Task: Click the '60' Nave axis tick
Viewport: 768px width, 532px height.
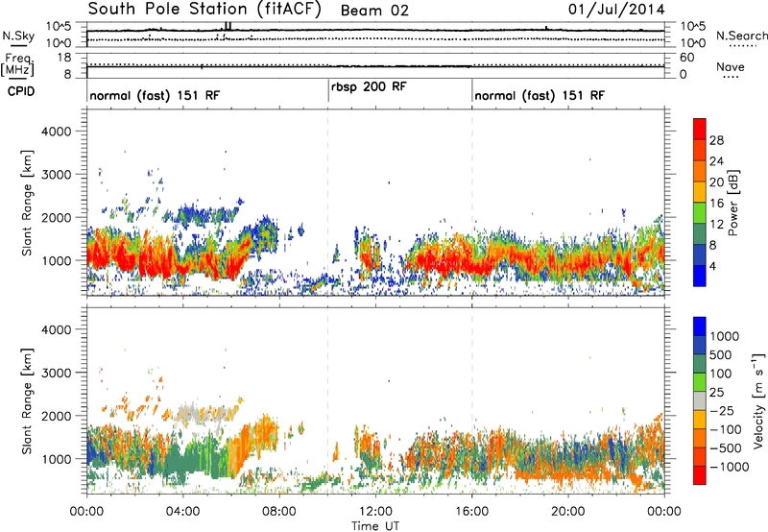Action: tap(686, 58)
